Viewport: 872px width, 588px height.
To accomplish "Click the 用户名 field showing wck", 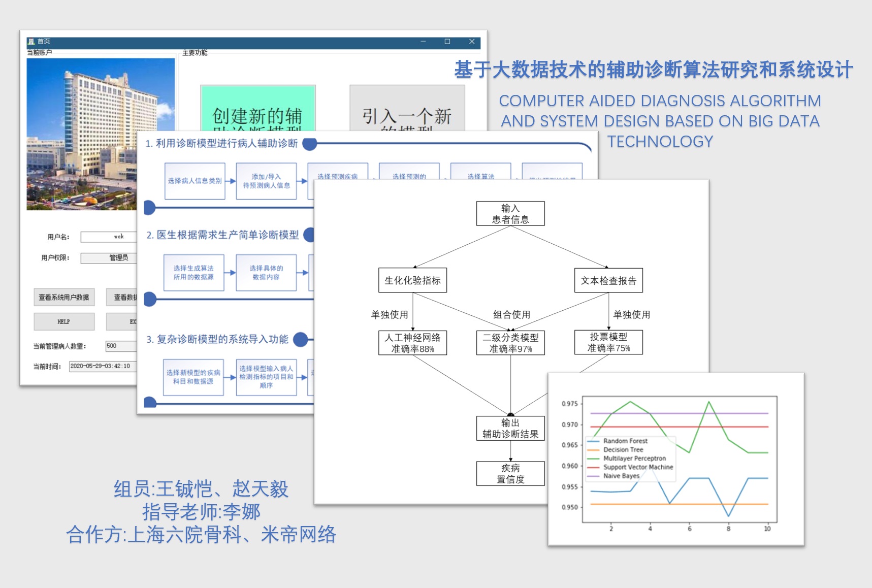I will pos(109,237).
